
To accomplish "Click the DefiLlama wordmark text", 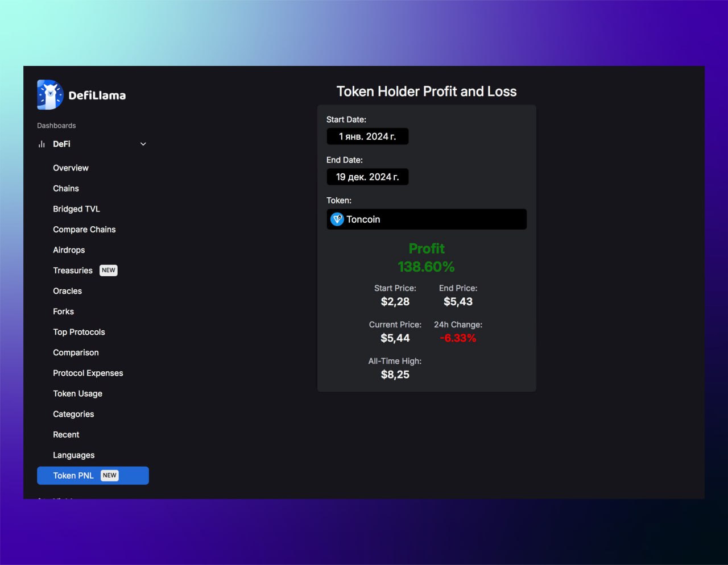I will (97, 95).
